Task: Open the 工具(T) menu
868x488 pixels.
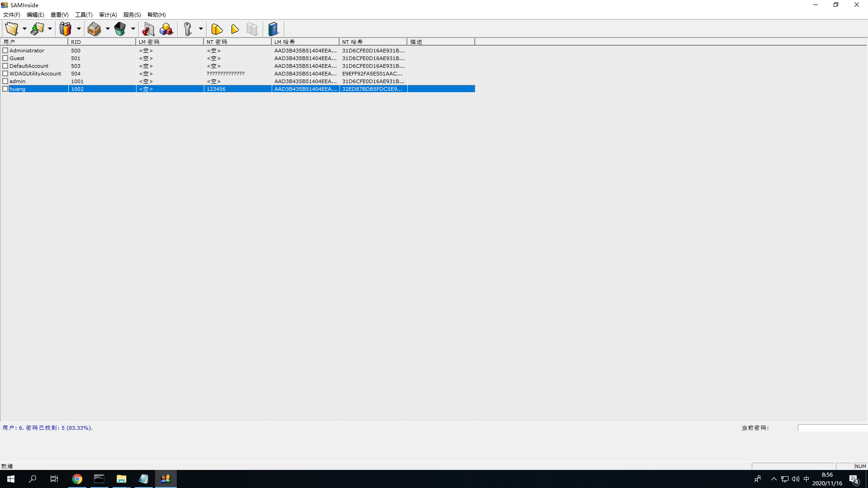Action: click(84, 15)
